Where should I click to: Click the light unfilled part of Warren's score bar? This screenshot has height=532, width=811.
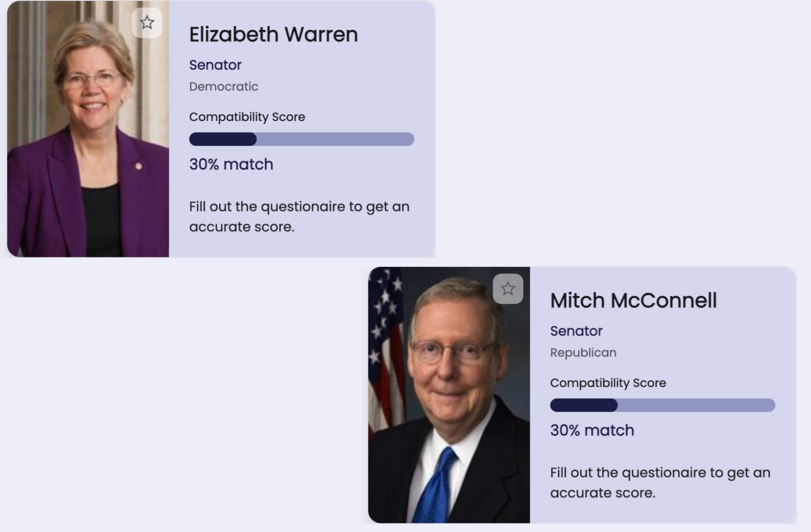pos(335,139)
